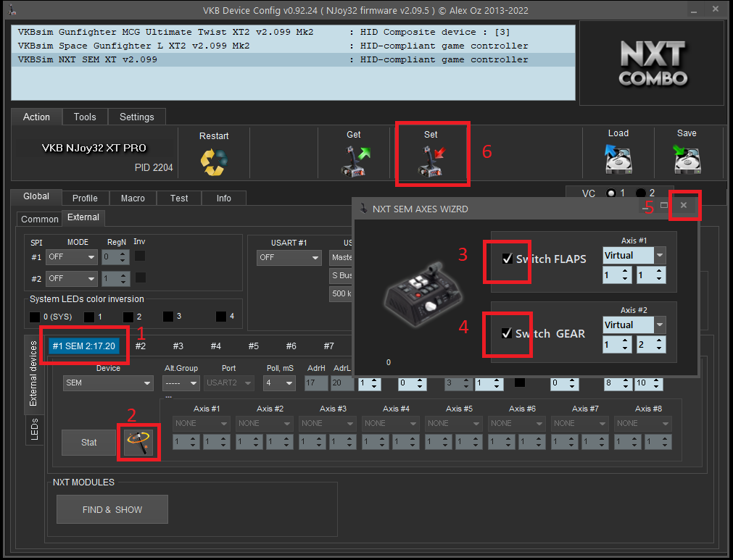733x560 pixels.
Task: Maximize the NXT SEM AXES WIZRD window
Action: pyautogui.click(x=664, y=205)
